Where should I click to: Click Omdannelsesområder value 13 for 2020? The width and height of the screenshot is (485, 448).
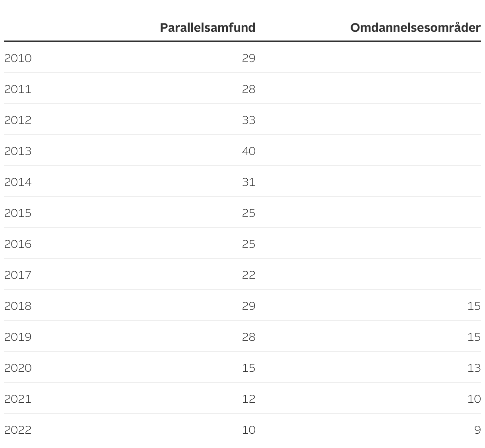point(474,368)
